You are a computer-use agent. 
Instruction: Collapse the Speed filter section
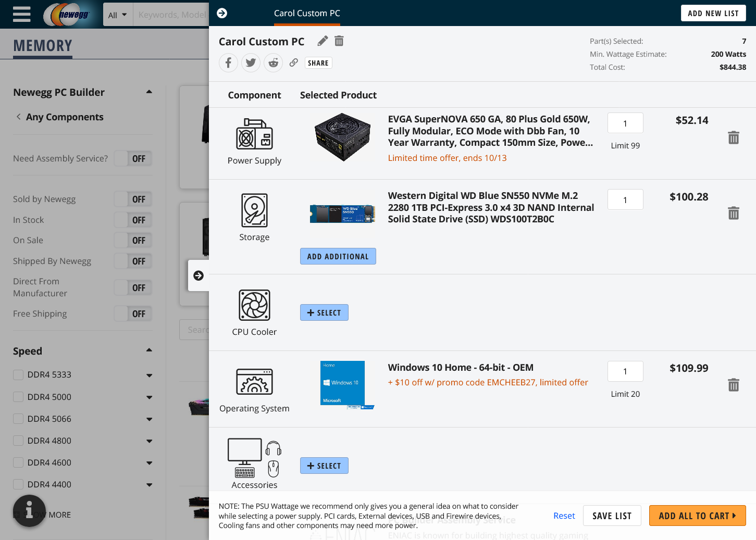(149, 351)
